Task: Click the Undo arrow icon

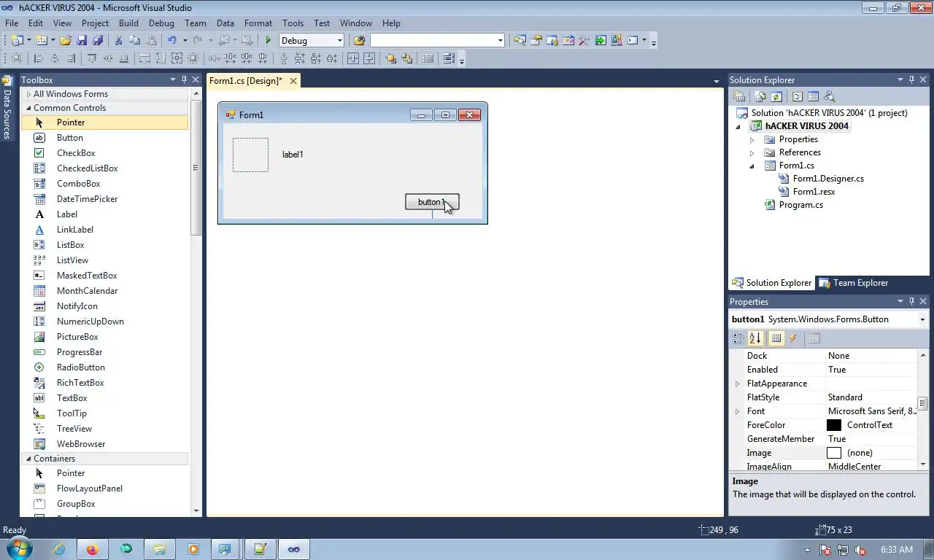Action: (x=171, y=41)
